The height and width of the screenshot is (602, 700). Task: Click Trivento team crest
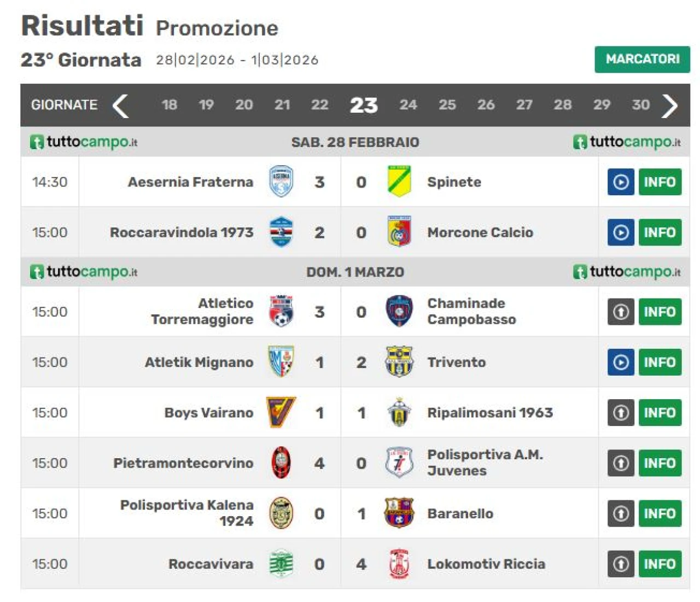(x=399, y=361)
